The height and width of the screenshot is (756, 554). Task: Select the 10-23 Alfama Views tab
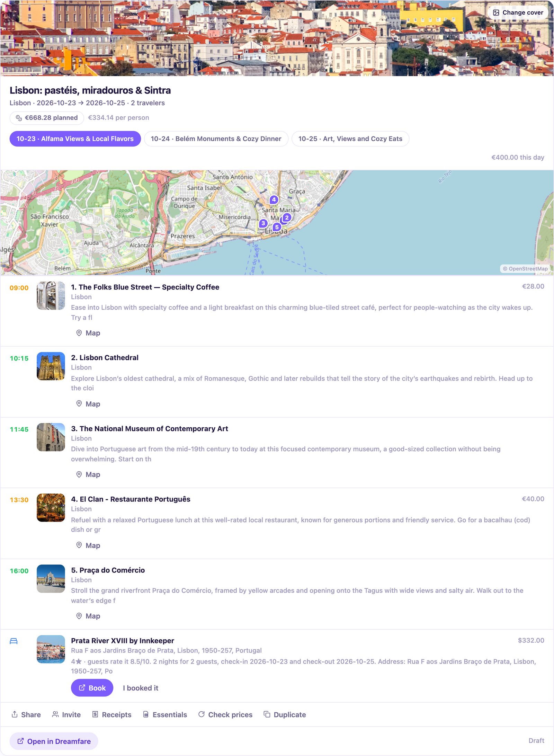(75, 139)
